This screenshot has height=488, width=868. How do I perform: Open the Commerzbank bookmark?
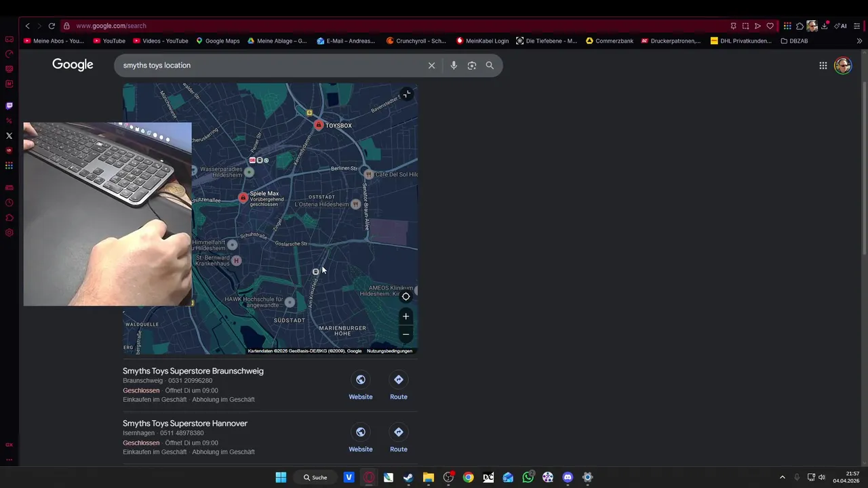609,41
